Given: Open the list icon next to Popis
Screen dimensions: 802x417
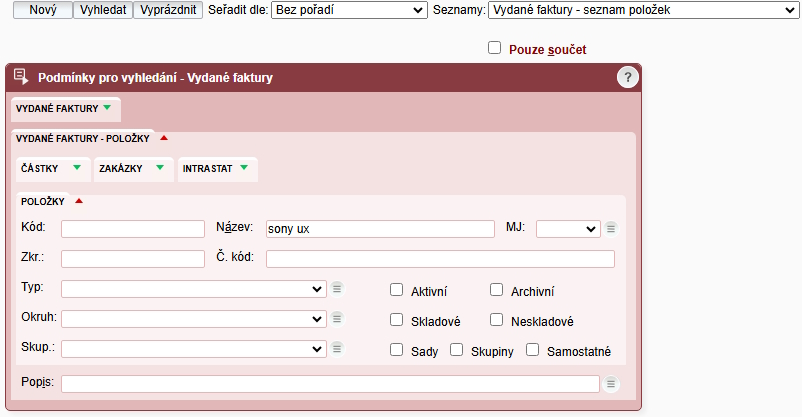Looking at the screenshot, I should pyautogui.click(x=611, y=384).
